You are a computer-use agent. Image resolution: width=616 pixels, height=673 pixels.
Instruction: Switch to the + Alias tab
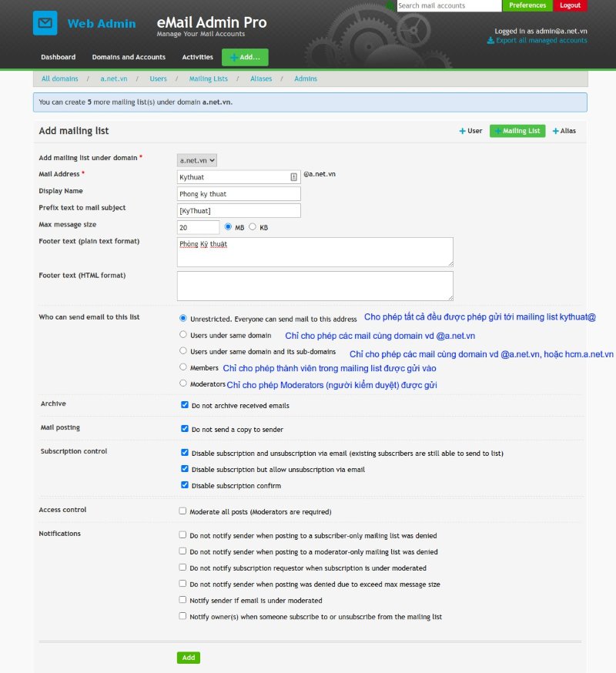coord(564,131)
